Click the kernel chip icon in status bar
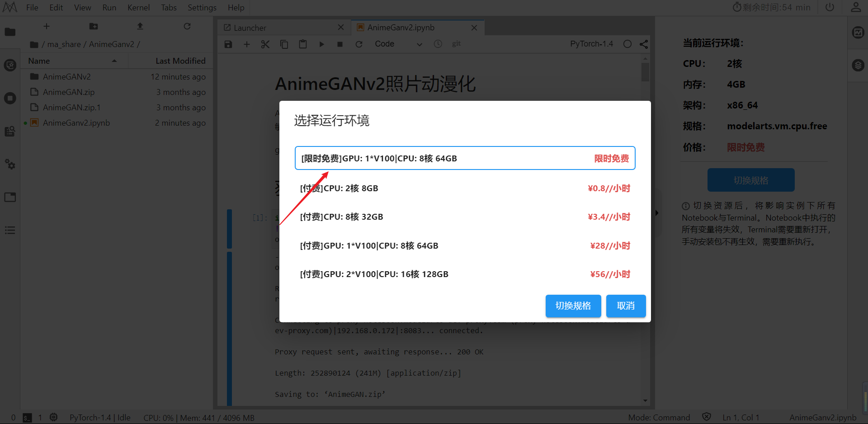Image resolution: width=868 pixels, height=424 pixels. [x=53, y=417]
